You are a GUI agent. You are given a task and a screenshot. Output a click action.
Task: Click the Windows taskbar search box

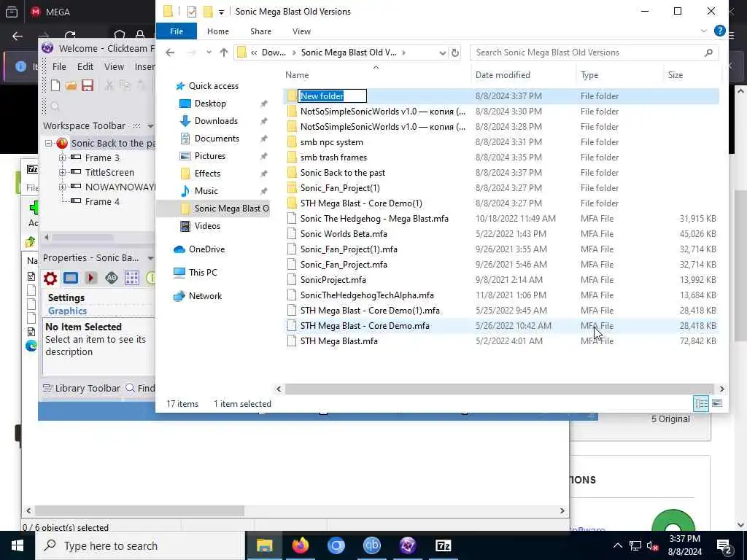(x=141, y=545)
